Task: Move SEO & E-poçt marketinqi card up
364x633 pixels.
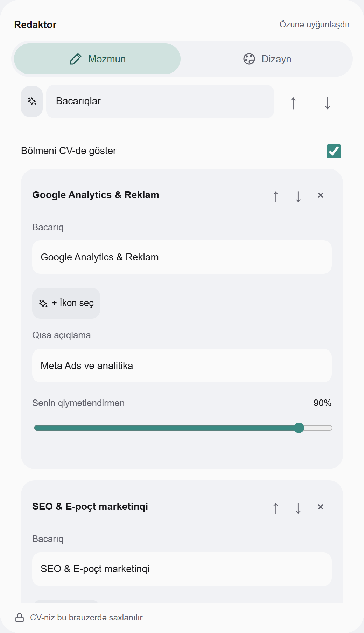Action: point(276,508)
